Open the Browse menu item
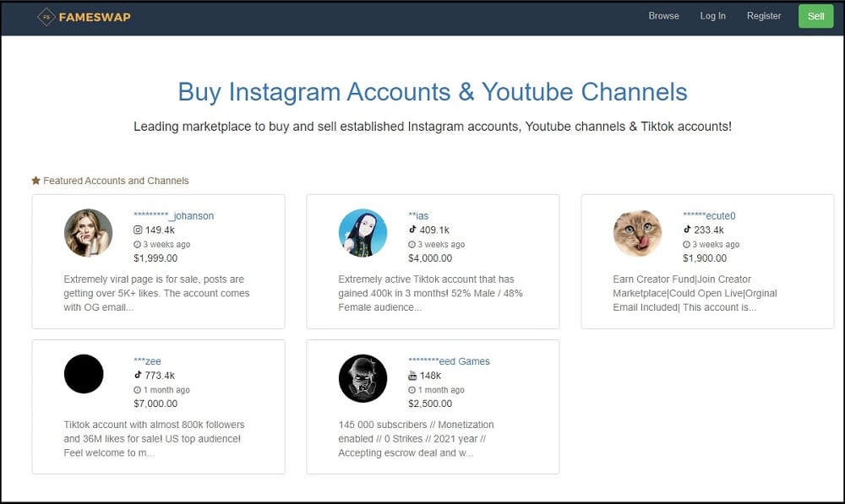 tap(663, 16)
